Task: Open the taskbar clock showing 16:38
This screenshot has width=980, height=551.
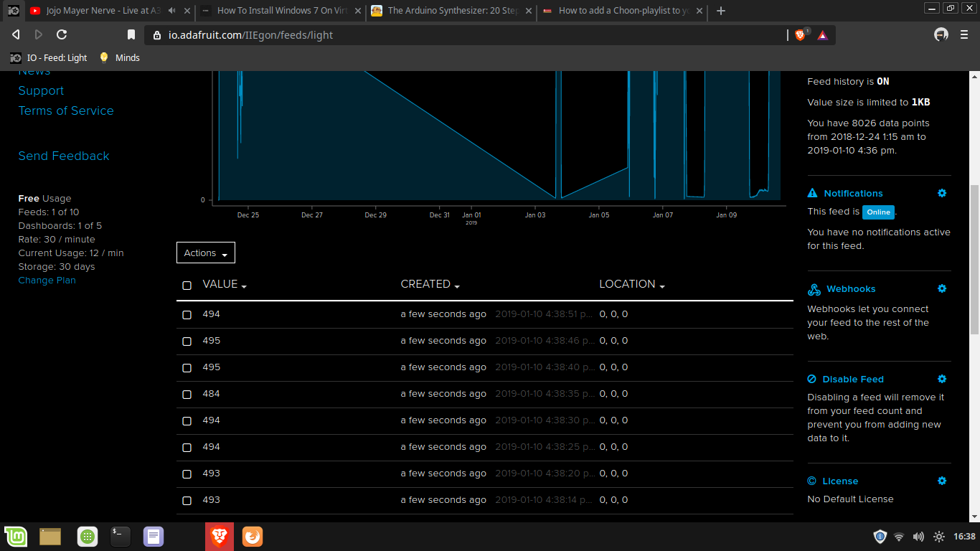Action: click(964, 536)
